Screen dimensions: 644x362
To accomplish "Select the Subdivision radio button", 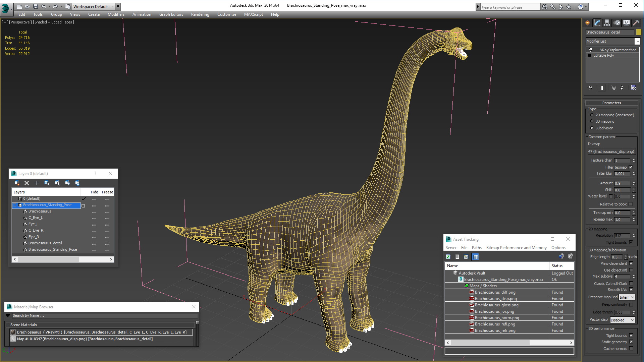I will (592, 128).
